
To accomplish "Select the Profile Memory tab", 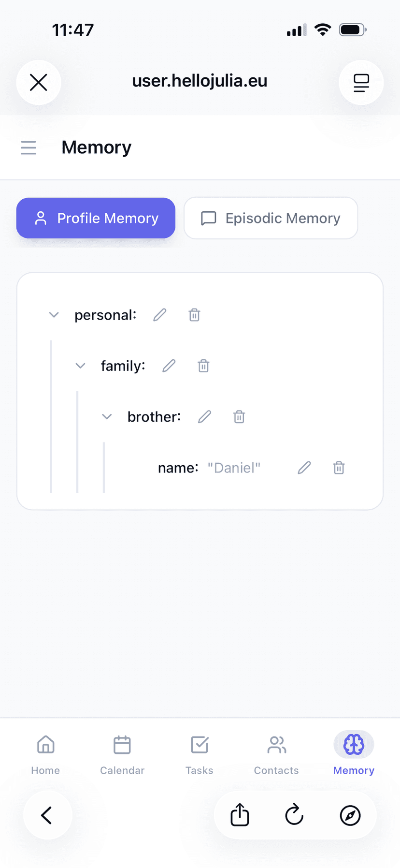I will point(96,218).
